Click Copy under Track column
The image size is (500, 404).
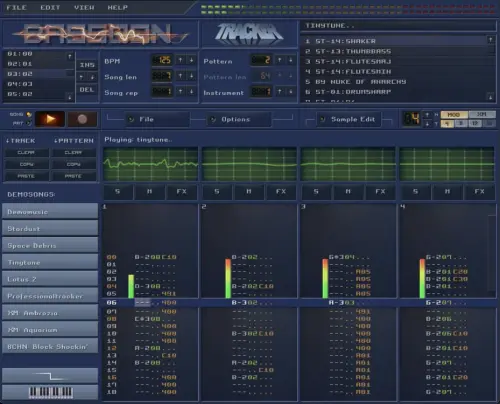(26, 164)
